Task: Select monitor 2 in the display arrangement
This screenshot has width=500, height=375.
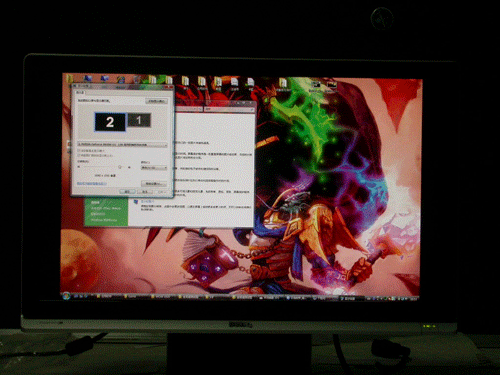Action: 110,122
